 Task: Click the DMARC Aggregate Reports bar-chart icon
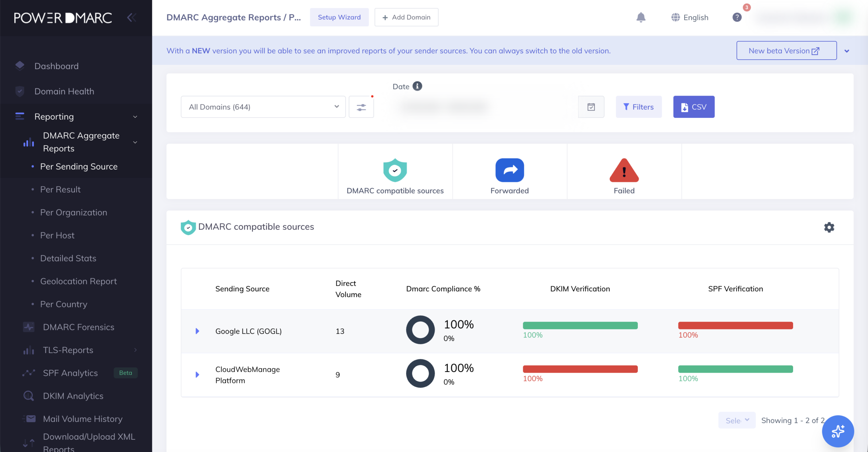click(29, 142)
